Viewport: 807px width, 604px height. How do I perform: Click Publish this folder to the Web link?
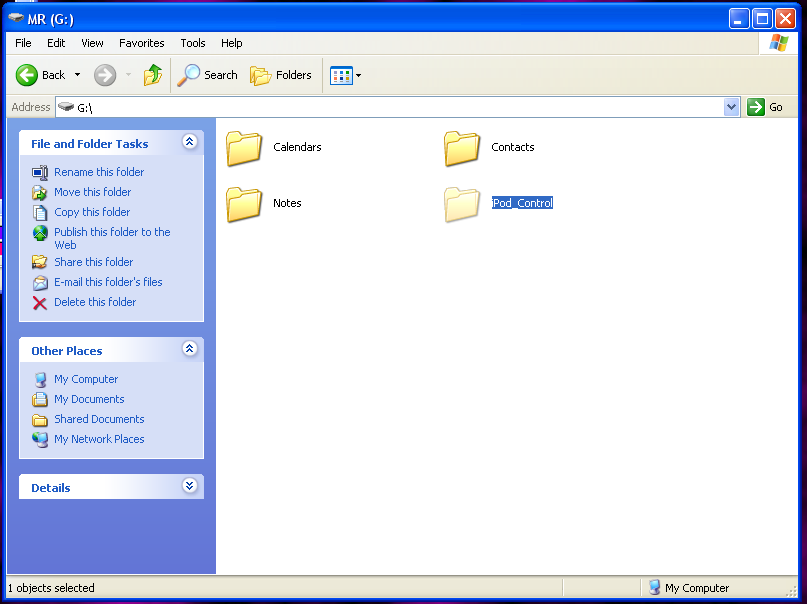[x=112, y=238]
